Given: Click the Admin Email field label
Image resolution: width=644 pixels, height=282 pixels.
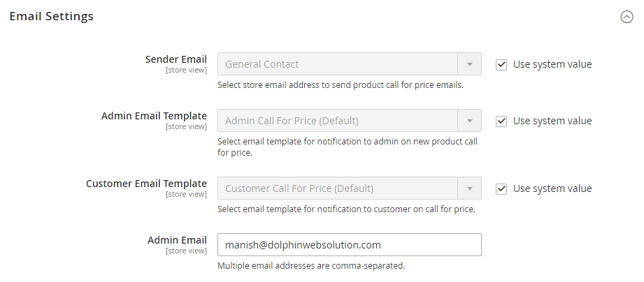Looking at the screenshot, I should pyautogui.click(x=177, y=240).
